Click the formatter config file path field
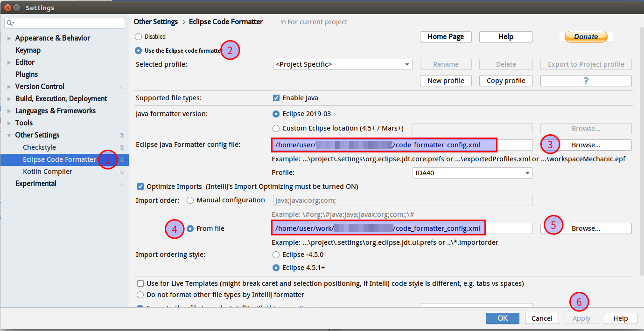The image size is (644, 331). 402,145
